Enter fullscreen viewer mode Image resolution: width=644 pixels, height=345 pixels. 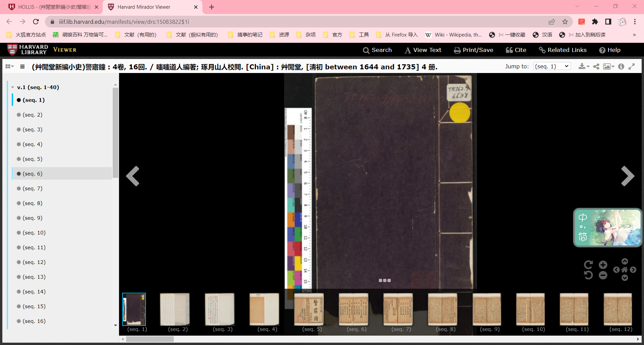click(632, 67)
